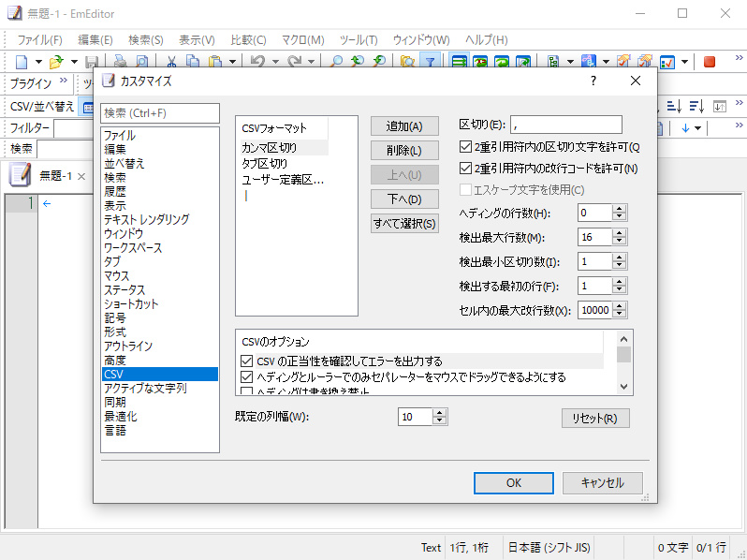The width and height of the screenshot is (747, 560).
Task: Open the Redo history dropdown arrow
Action: 311,62
